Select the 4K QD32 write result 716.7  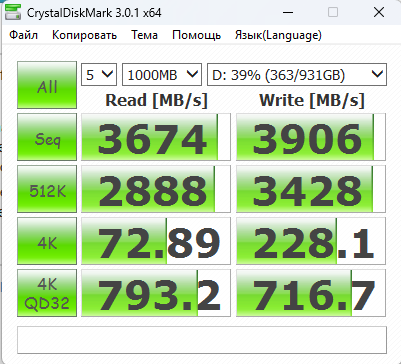pyautogui.click(x=311, y=293)
